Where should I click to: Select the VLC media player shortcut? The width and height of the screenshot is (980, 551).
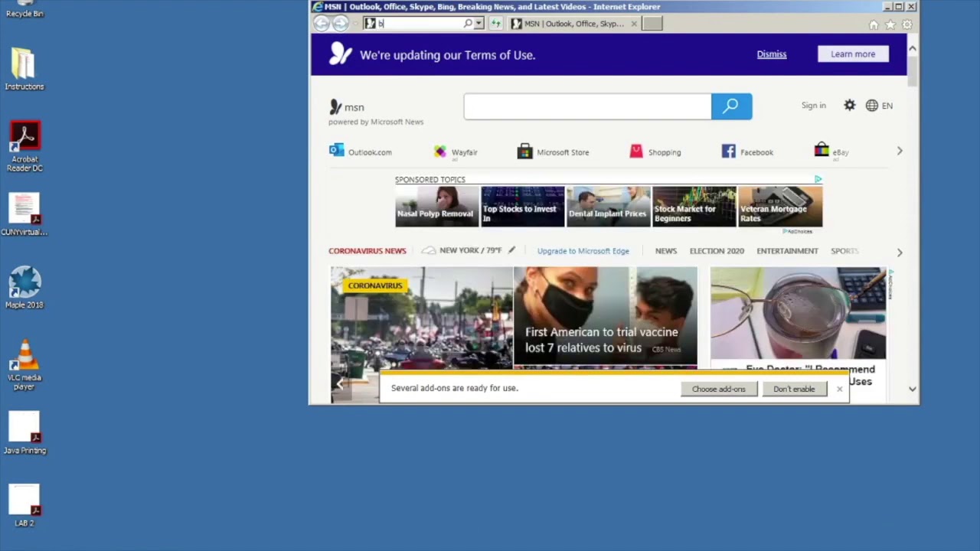coord(24,365)
